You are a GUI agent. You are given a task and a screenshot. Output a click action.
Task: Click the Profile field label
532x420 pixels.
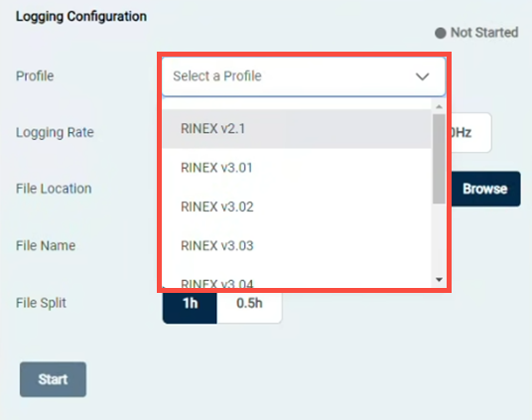35,76
